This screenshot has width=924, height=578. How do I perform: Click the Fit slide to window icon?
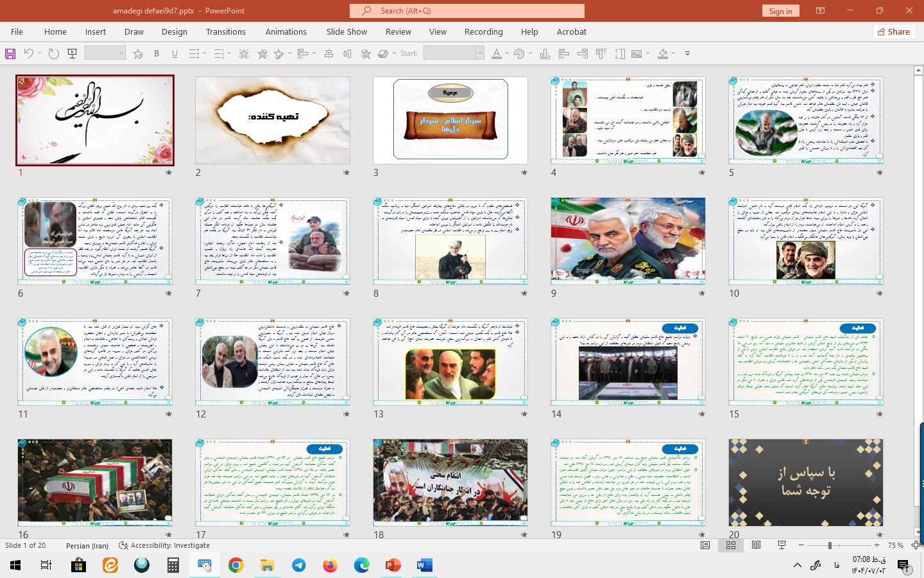[916, 545]
